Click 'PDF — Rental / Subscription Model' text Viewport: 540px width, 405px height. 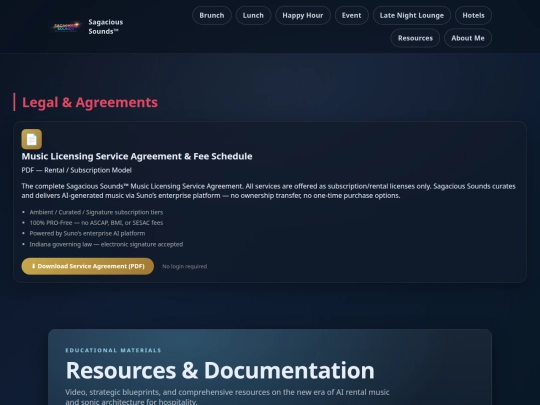[x=76, y=170]
